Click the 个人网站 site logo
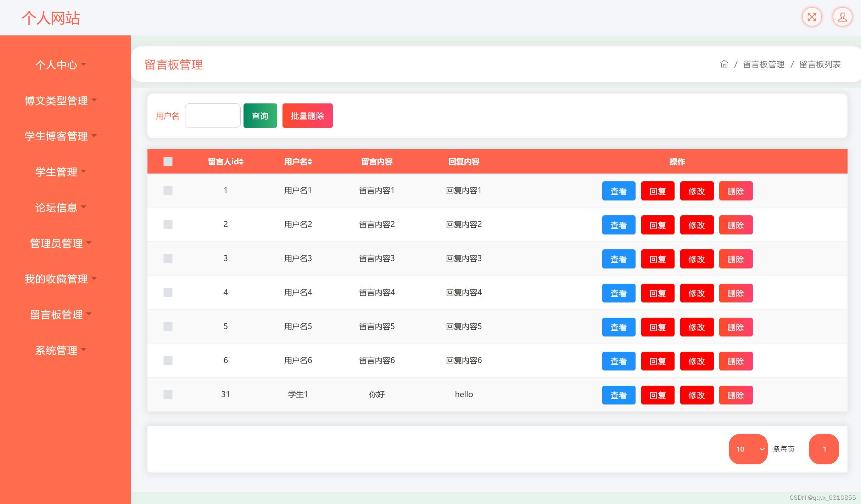Viewport: 861px width, 504px height. point(51,18)
